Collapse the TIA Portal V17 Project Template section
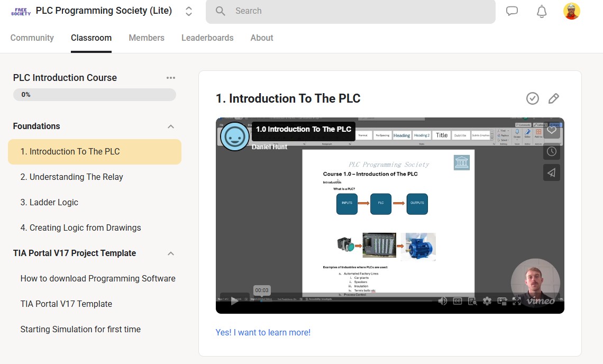603x364 pixels. [170, 253]
